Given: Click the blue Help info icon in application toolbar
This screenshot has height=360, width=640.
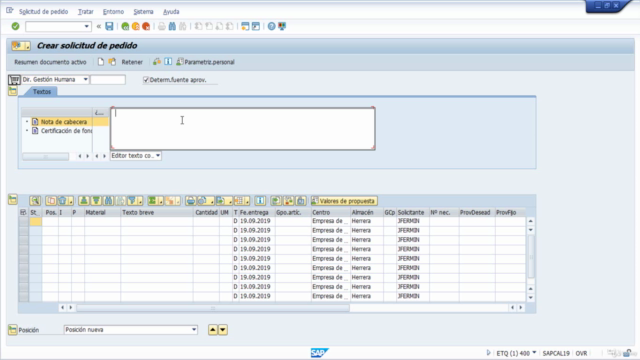Looking at the screenshot, I should (168, 62).
